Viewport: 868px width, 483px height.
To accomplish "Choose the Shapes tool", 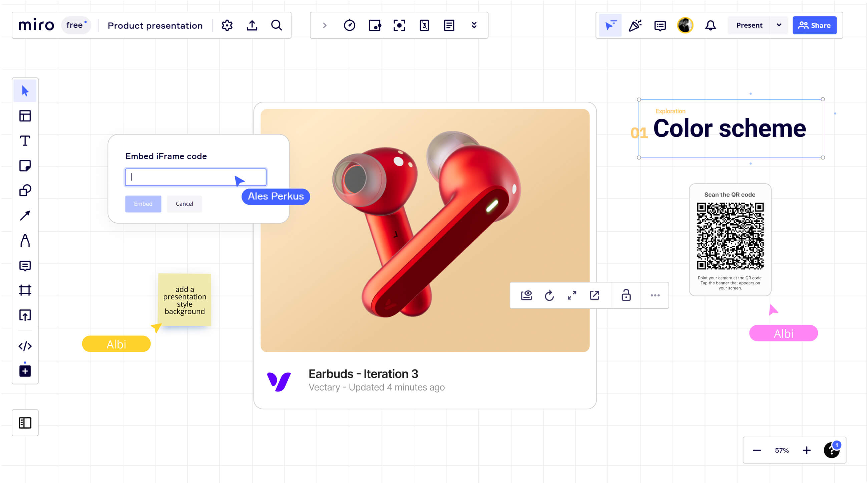I will (x=25, y=191).
